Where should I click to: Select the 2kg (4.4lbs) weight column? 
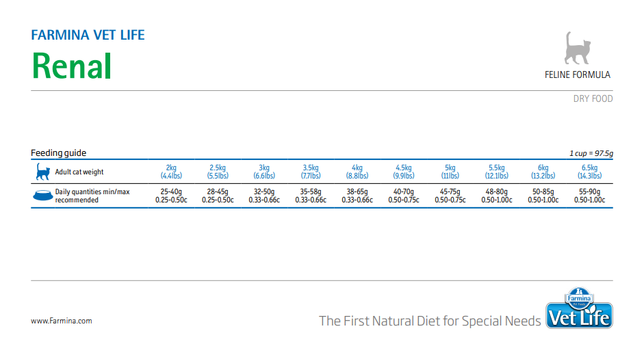point(171,172)
